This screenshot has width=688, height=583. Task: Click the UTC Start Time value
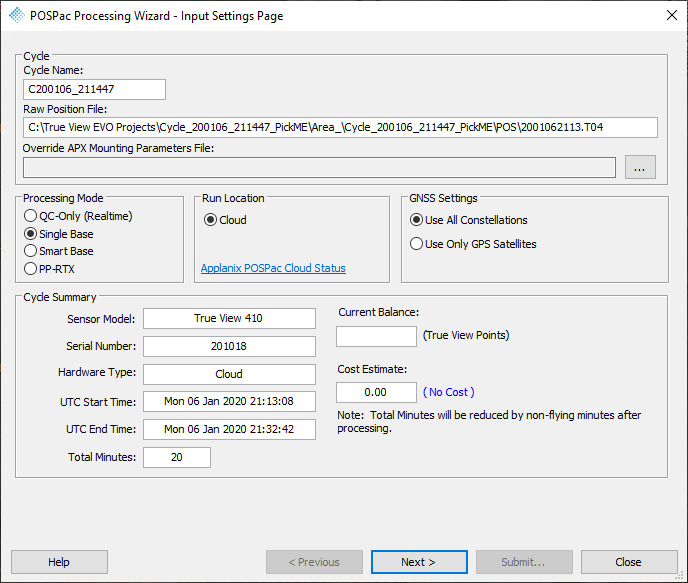coord(229,401)
